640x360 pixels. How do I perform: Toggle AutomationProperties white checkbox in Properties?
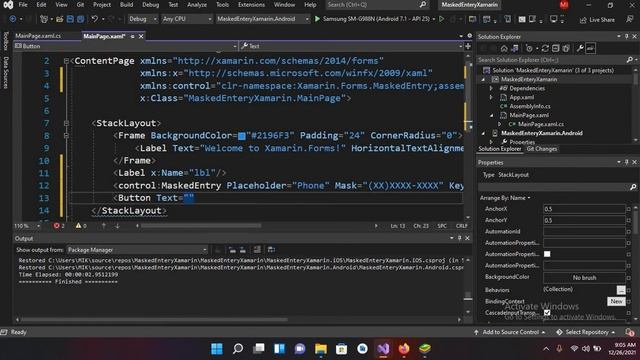pyautogui.click(x=547, y=254)
